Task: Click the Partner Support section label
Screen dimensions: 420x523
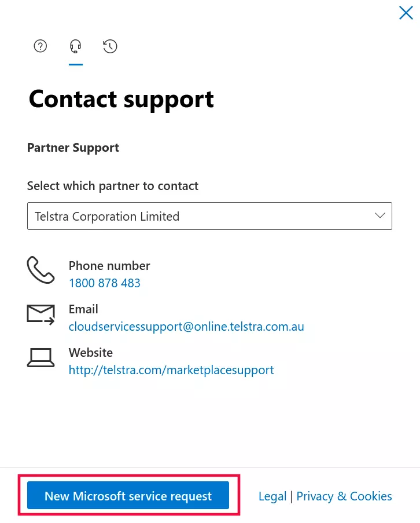Action: point(73,148)
